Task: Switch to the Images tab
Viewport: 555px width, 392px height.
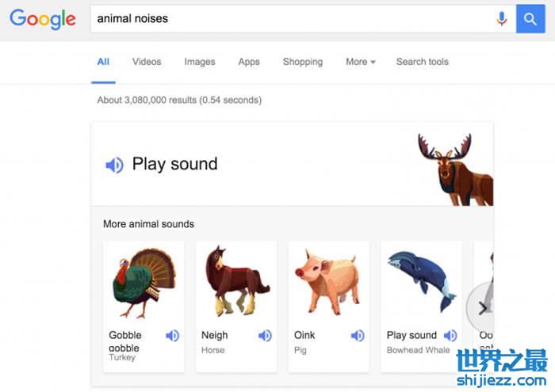Action: point(200,62)
